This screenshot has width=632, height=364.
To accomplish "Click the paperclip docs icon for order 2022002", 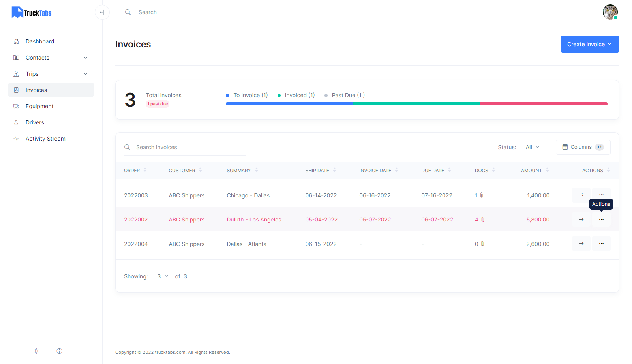I will point(482,220).
